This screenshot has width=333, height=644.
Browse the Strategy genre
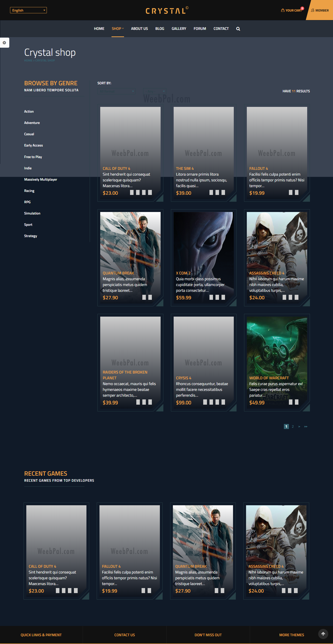point(31,236)
